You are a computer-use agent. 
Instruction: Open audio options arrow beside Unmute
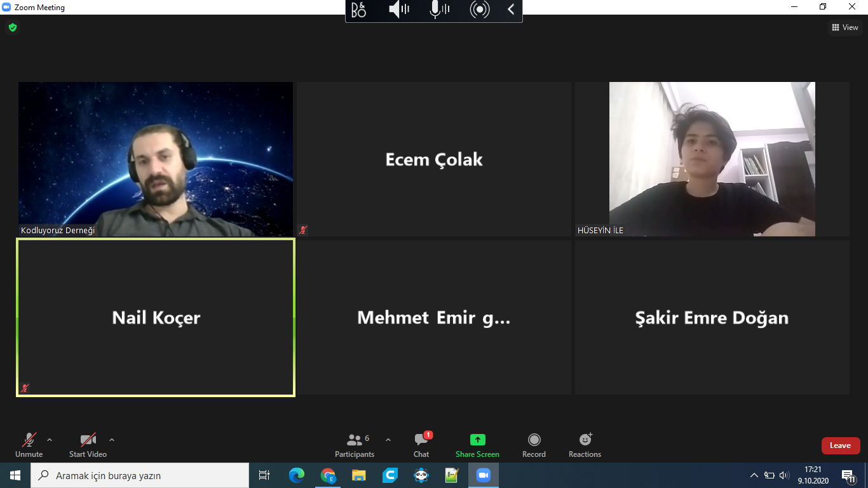tap(50, 440)
